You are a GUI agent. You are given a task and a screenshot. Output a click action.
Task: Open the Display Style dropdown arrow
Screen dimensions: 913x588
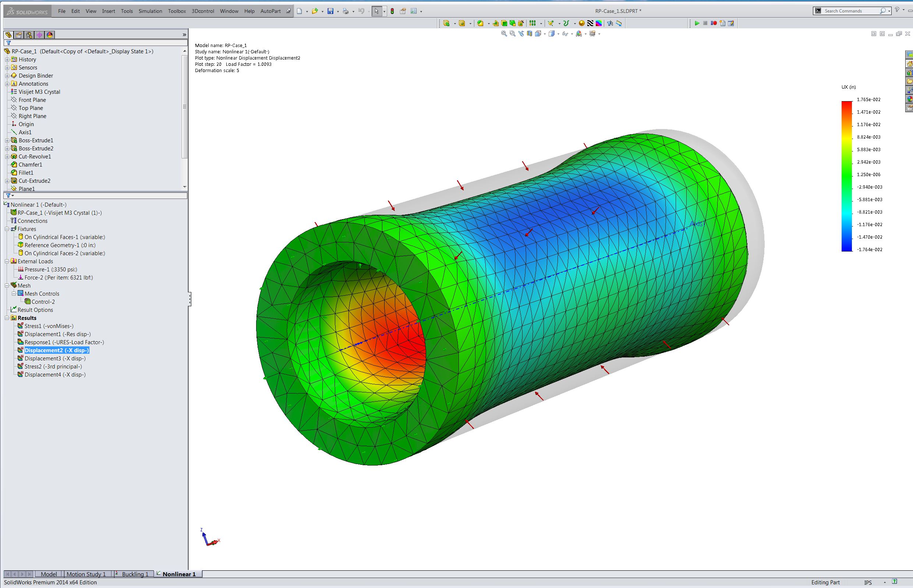coord(558,34)
